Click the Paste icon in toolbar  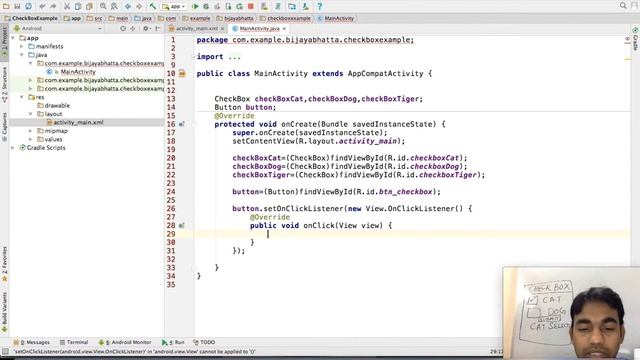(89, 6)
